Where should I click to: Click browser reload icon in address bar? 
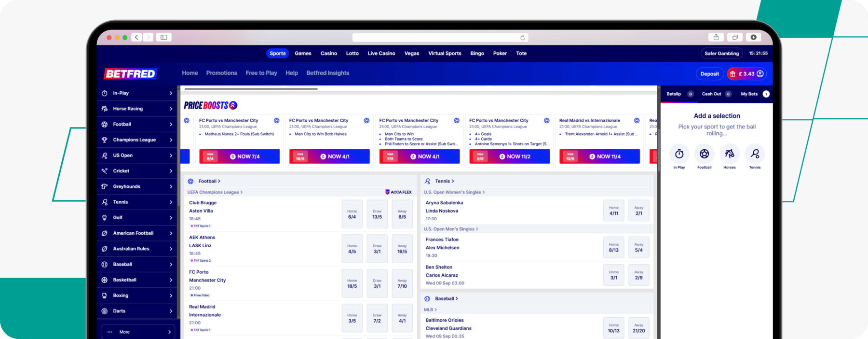point(522,37)
